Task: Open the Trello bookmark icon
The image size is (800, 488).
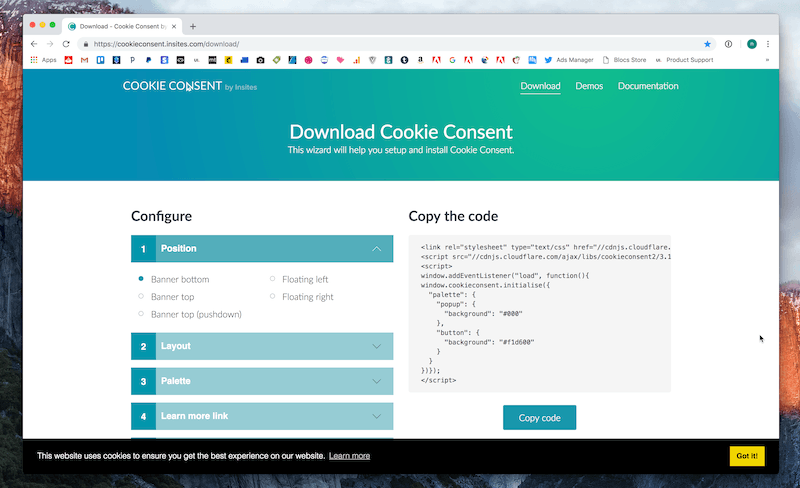Action: [x=101, y=60]
